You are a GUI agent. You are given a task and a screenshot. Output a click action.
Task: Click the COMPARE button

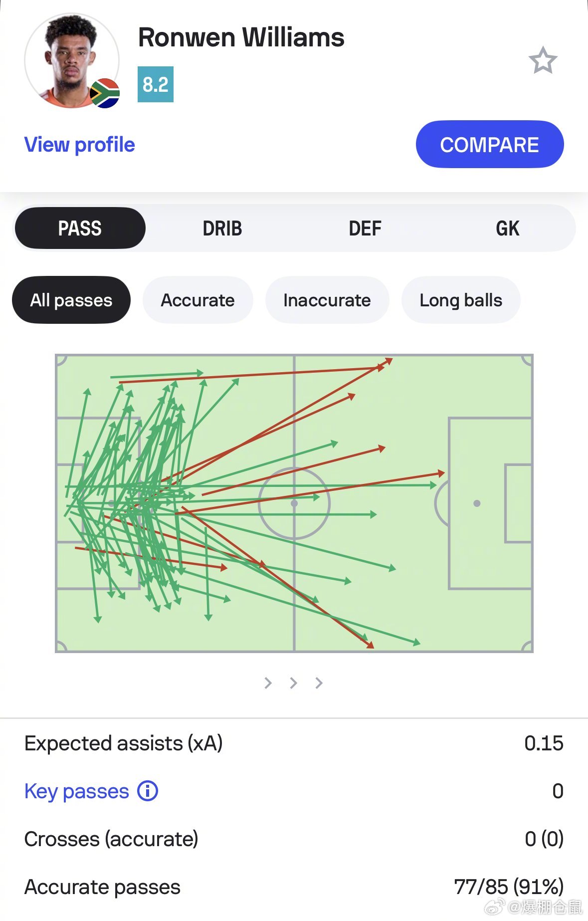tap(490, 144)
